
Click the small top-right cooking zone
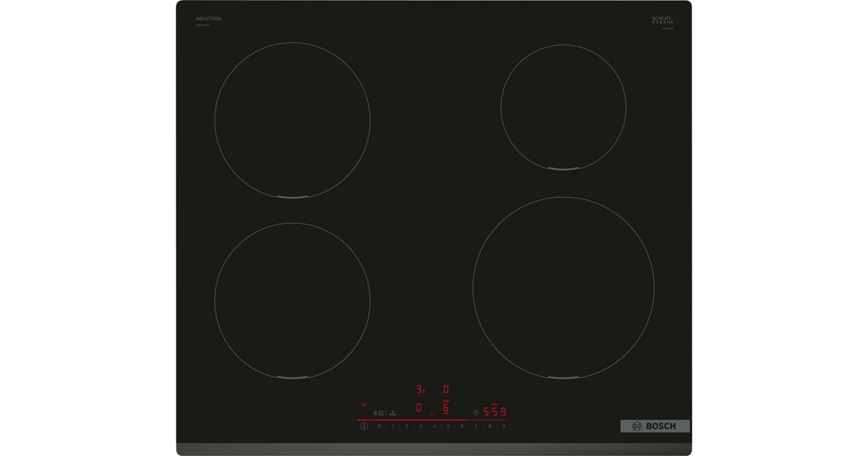click(x=563, y=108)
